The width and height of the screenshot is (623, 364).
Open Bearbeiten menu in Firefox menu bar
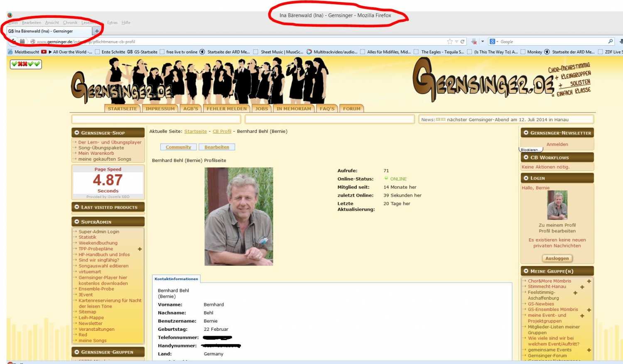point(32,22)
